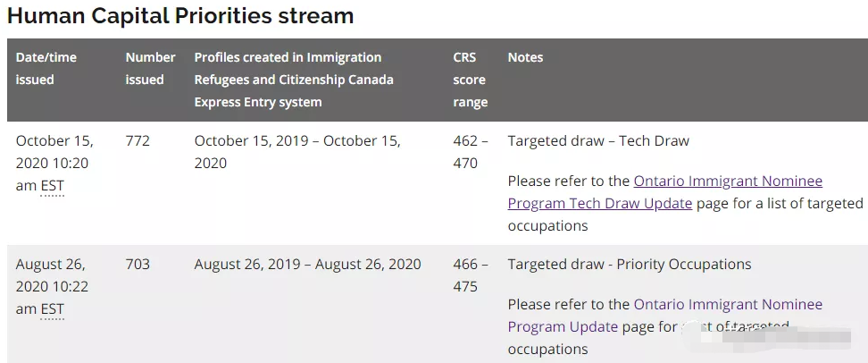This screenshot has height=363, width=868.
Task: Click the 466 – 475 CRS score cell
Action: (470, 275)
